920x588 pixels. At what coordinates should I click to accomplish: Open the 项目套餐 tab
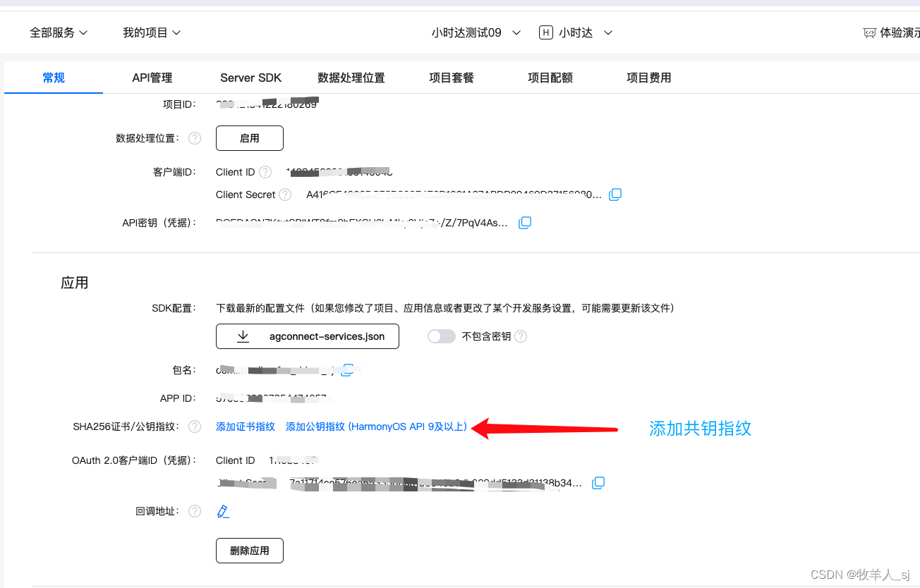click(x=452, y=78)
